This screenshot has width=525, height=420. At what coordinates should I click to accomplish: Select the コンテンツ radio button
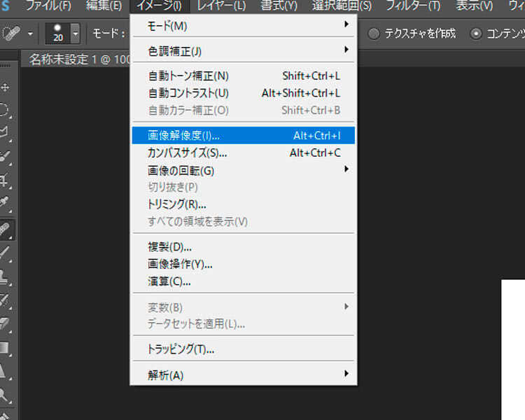[x=477, y=33]
